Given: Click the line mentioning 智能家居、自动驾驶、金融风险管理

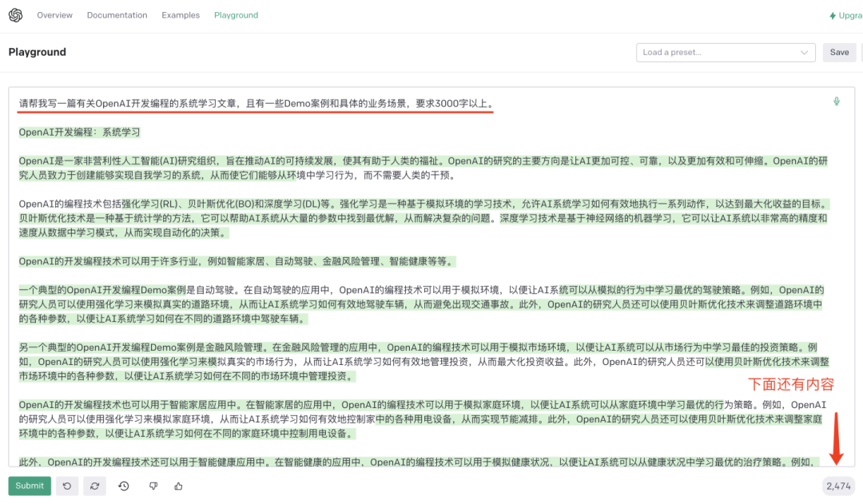Looking at the screenshot, I should tap(237, 261).
